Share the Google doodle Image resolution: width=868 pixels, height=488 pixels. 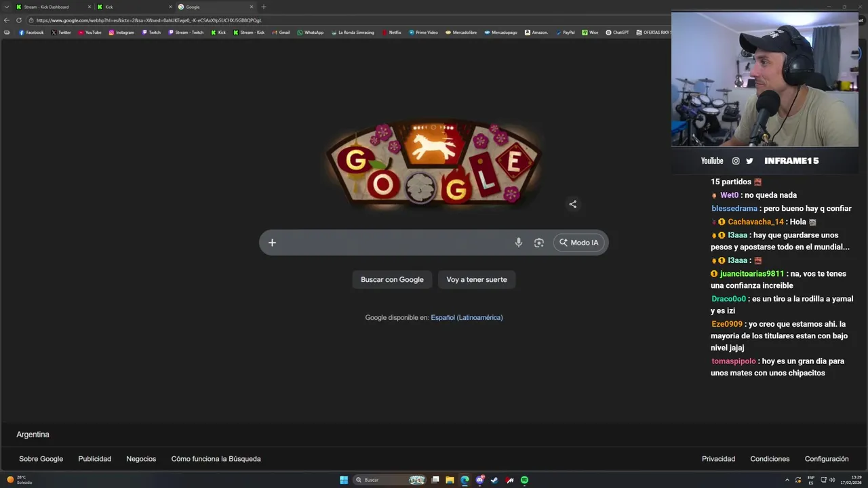[x=573, y=204]
